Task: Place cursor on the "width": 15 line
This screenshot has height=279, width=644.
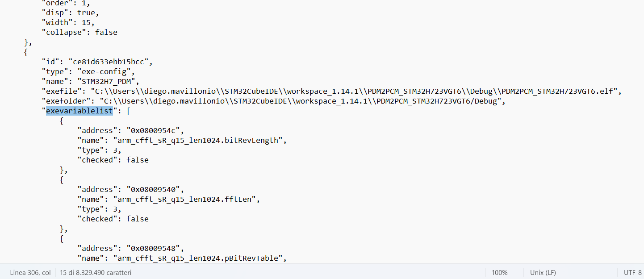Action: [x=68, y=22]
